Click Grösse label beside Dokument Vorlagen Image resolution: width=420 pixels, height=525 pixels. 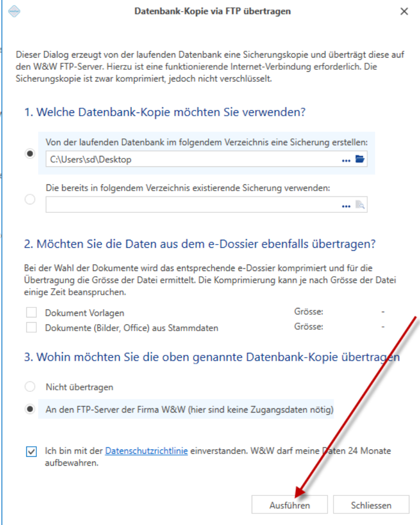point(309,312)
